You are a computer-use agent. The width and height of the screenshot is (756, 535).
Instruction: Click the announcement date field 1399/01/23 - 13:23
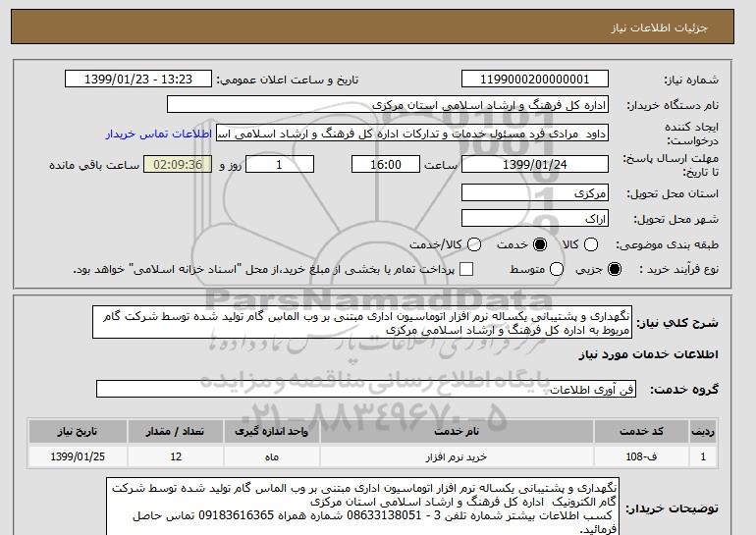pyautogui.click(x=138, y=80)
